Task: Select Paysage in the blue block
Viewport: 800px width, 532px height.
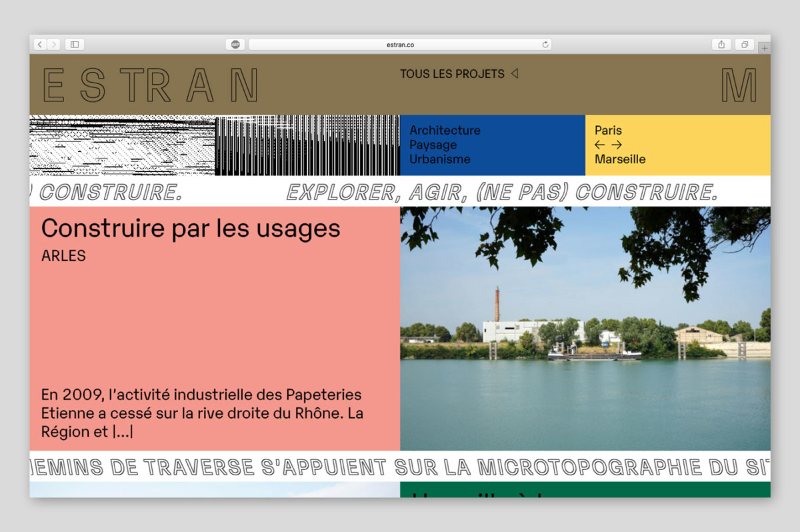Action: (x=433, y=145)
